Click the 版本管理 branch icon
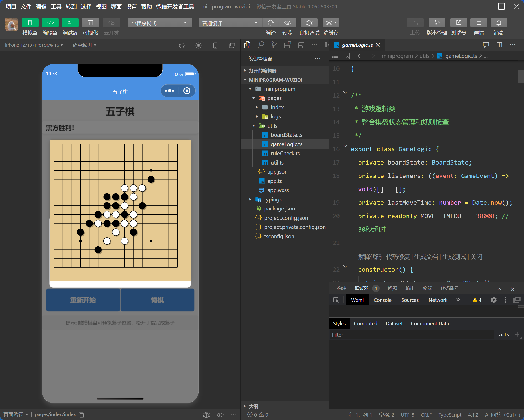 pos(436,23)
